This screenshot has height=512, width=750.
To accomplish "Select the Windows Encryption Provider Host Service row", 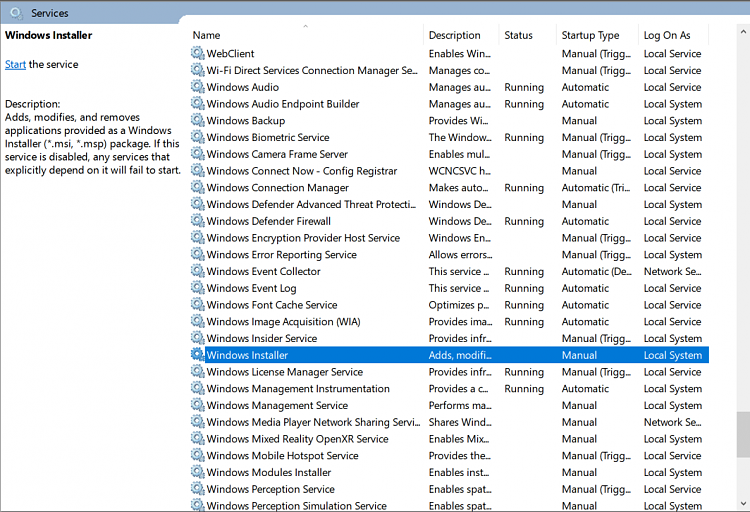I will pos(450,238).
